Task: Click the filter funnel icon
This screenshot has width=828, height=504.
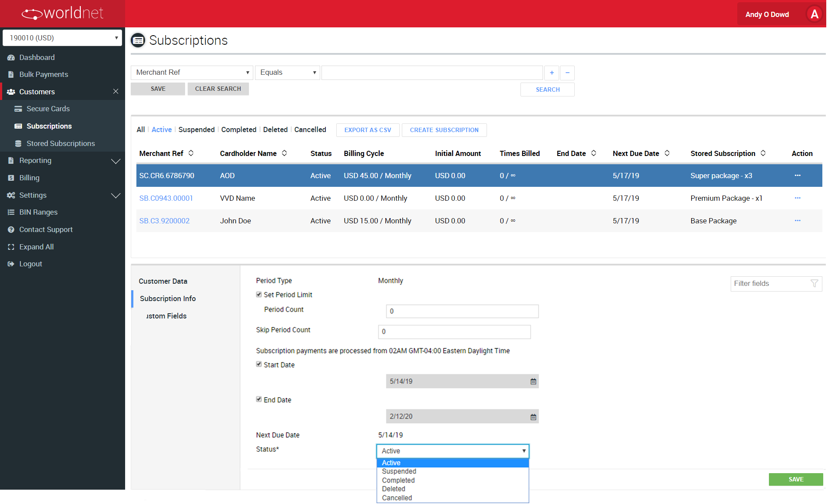Action: pyautogui.click(x=814, y=284)
